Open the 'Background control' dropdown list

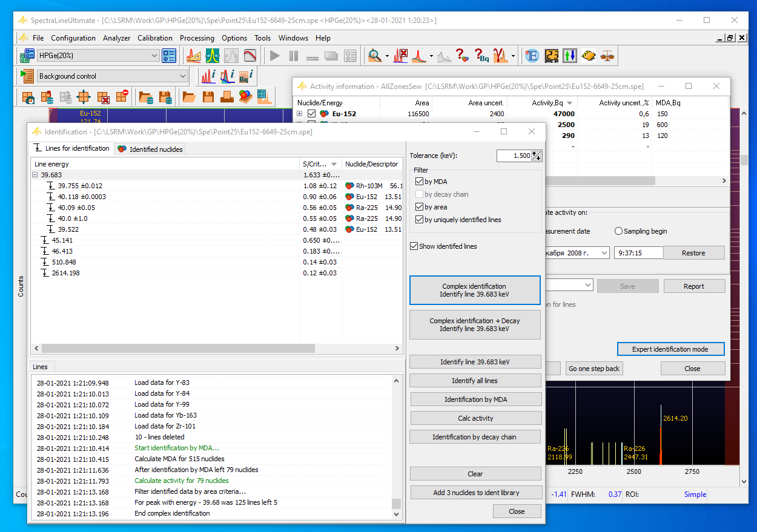[183, 76]
